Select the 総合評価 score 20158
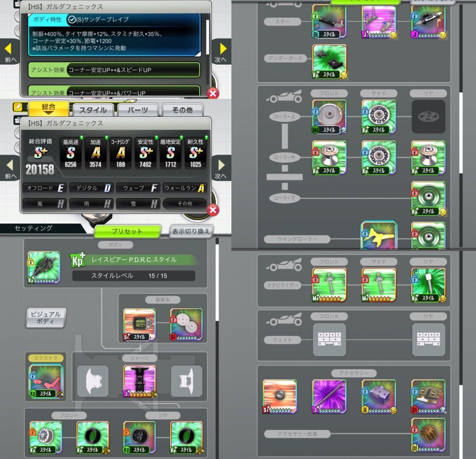476x459 pixels. (40, 170)
